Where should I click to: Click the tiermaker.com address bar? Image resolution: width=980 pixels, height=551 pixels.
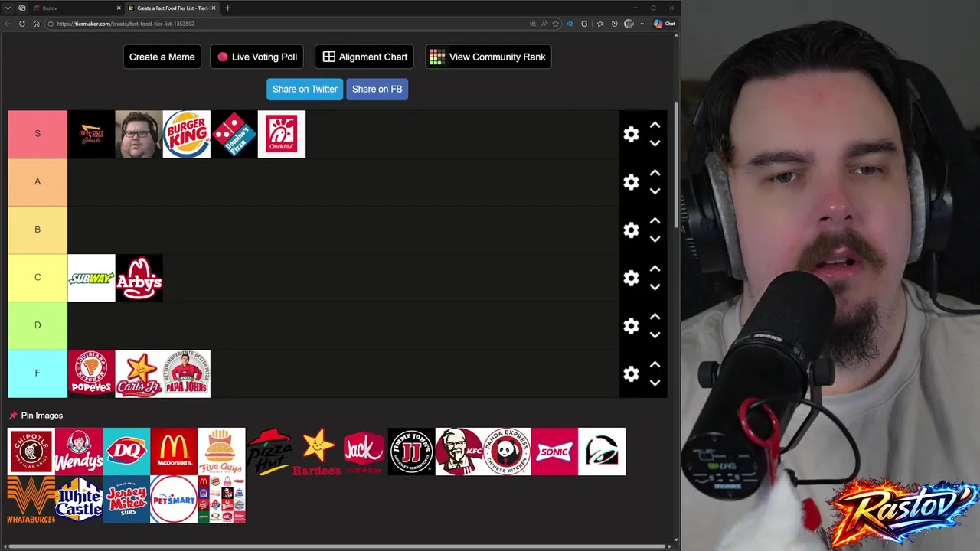pyautogui.click(x=287, y=24)
